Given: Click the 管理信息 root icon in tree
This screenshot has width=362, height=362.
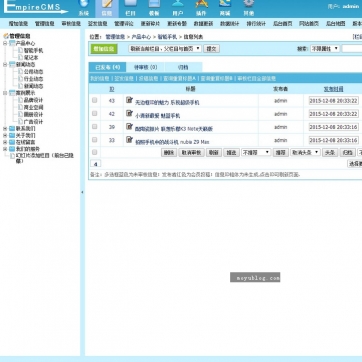Looking at the screenshot, I should pyautogui.click(x=6, y=36).
